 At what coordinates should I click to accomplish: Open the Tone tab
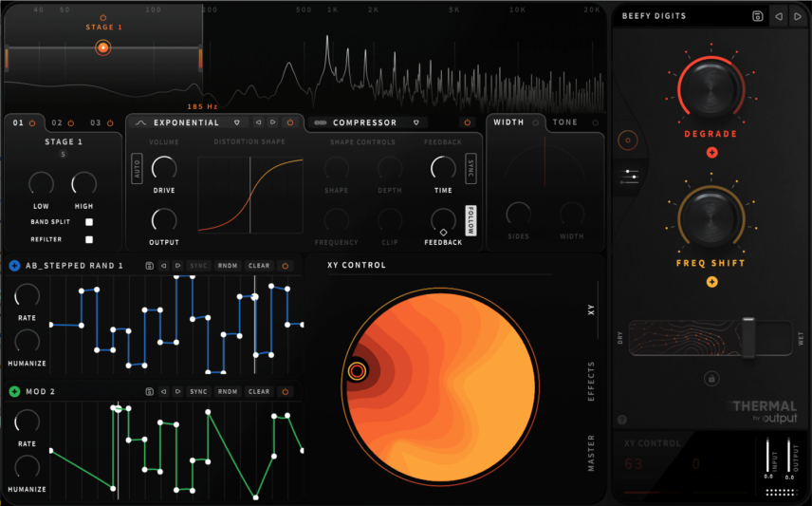tap(565, 122)
